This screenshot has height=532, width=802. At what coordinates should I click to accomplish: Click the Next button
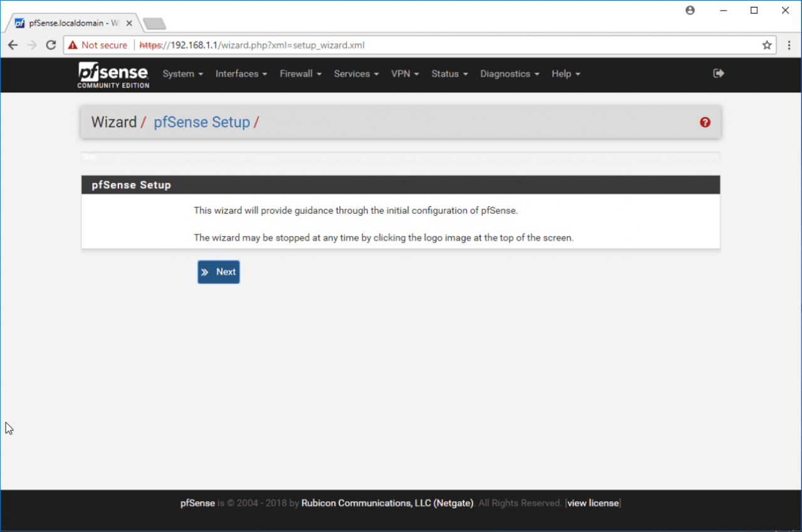pyautogui.click(x=219, y=272)
